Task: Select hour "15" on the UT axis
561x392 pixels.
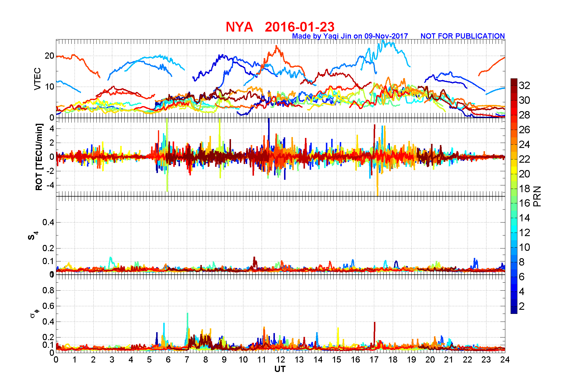Action: [x=336, y=360]
